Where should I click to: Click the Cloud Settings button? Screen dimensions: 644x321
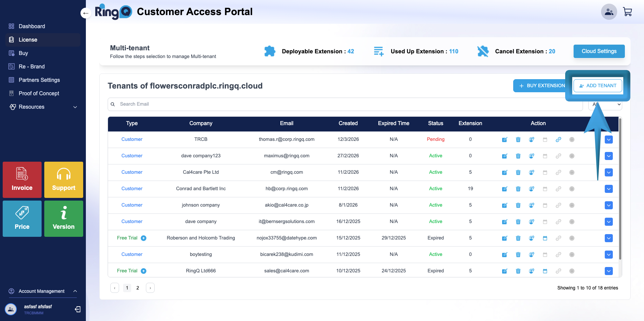[x=599, y=51]
